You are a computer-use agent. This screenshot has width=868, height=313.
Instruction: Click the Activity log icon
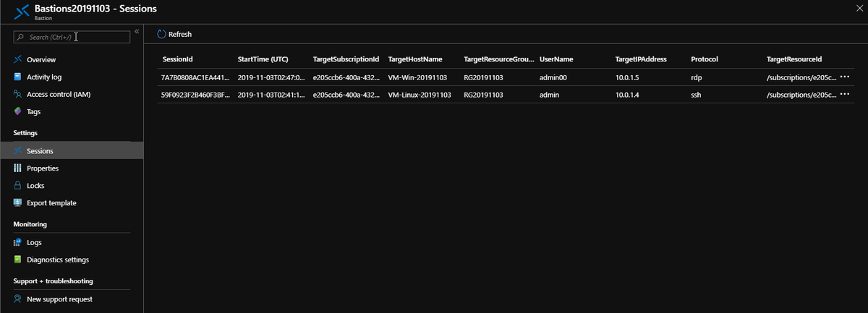click(18, 77)
